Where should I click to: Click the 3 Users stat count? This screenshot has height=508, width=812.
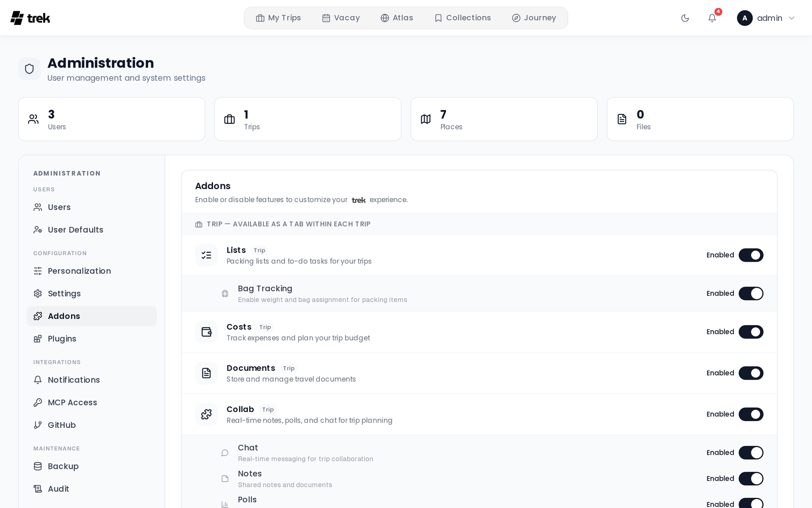51,114
